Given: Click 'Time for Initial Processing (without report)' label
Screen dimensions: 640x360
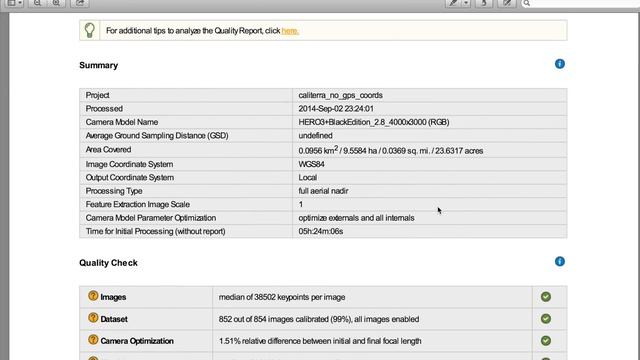Looking at the screenshot, I should click(156, 231).
